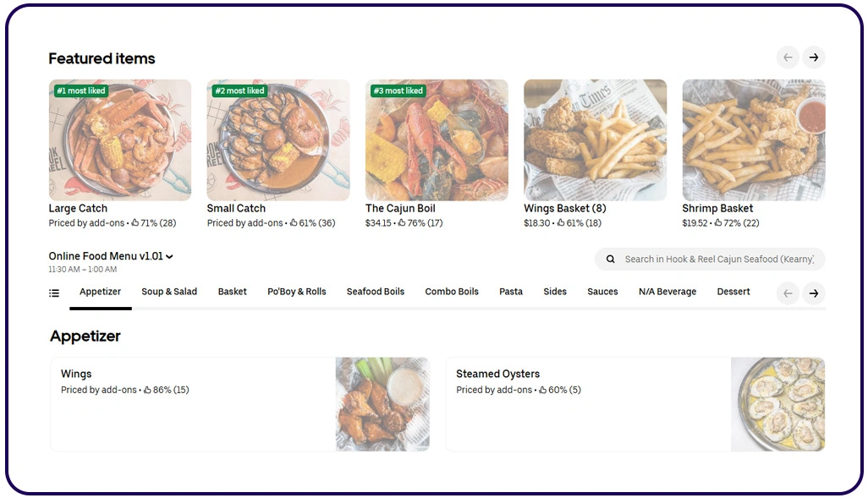Open the Small Catch featured item
Viewport: 868px width, 498px height.
coord(277,154)
